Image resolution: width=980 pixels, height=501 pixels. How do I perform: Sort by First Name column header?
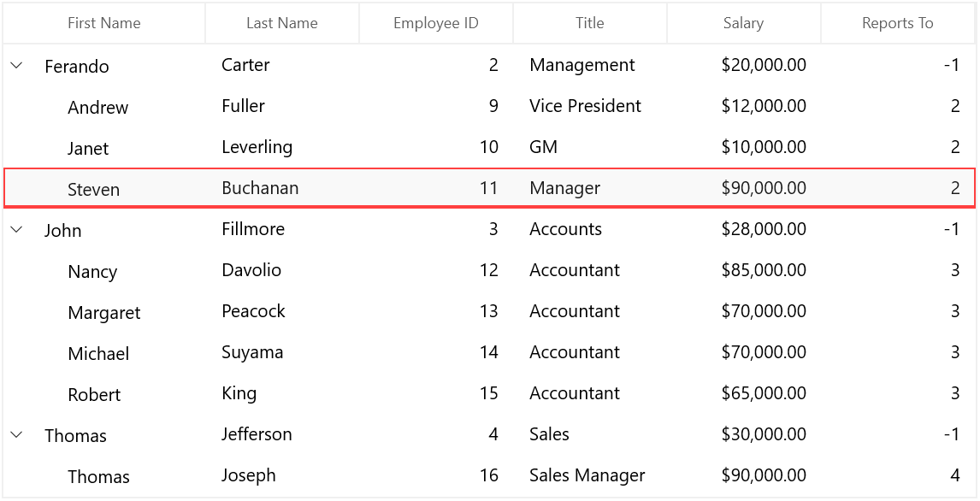tap(103, 23)
